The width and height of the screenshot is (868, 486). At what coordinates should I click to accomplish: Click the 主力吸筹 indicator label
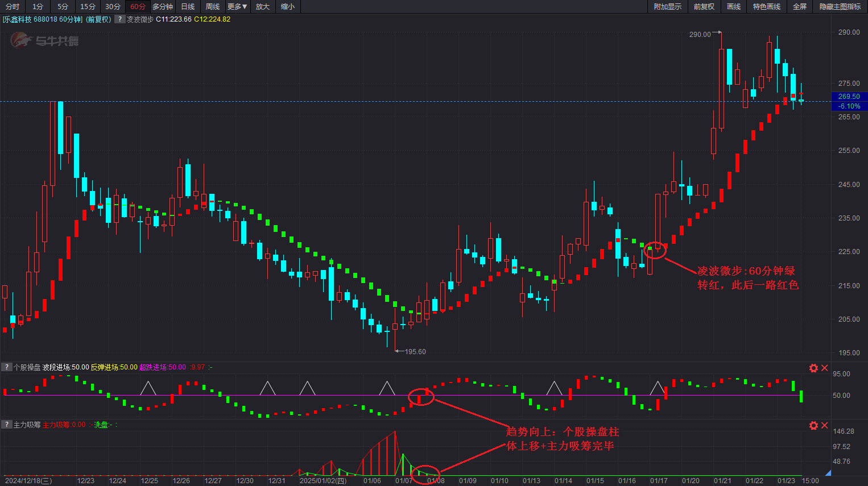[x=27, y=425]
